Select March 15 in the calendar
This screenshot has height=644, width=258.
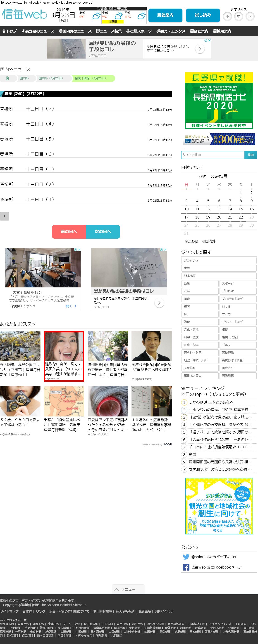click(241, 209)
